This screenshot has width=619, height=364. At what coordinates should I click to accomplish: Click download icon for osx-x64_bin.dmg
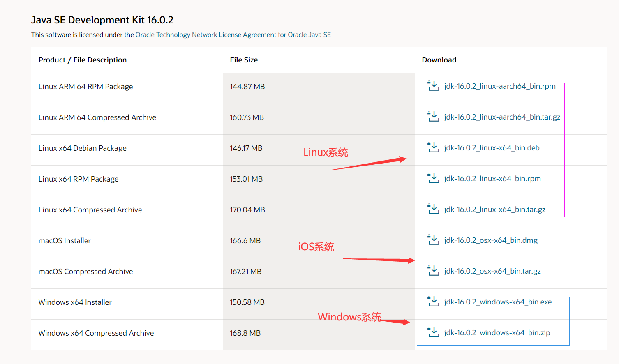pos(433,240)
